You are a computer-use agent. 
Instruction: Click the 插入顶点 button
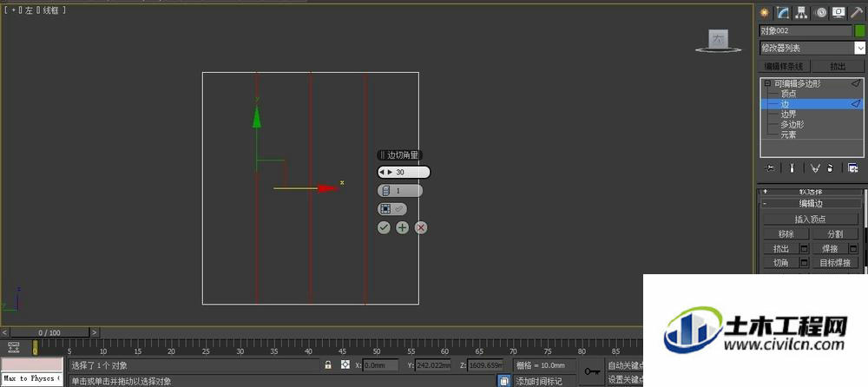pos(811,220)
